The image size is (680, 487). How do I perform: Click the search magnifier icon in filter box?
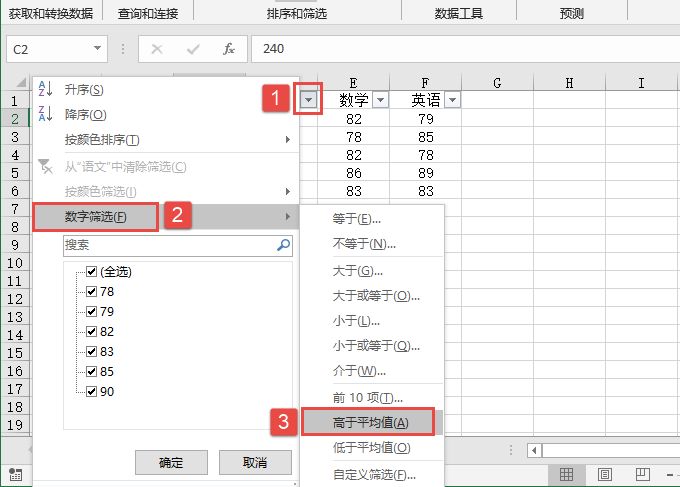click(x=283, y=244)
